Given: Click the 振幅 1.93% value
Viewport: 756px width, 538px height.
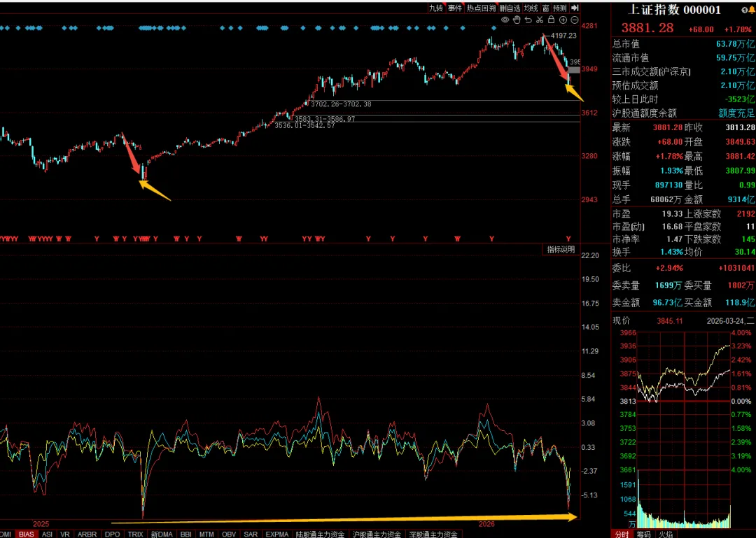Looking at the screenshot, I should click(x=671, y=171).
